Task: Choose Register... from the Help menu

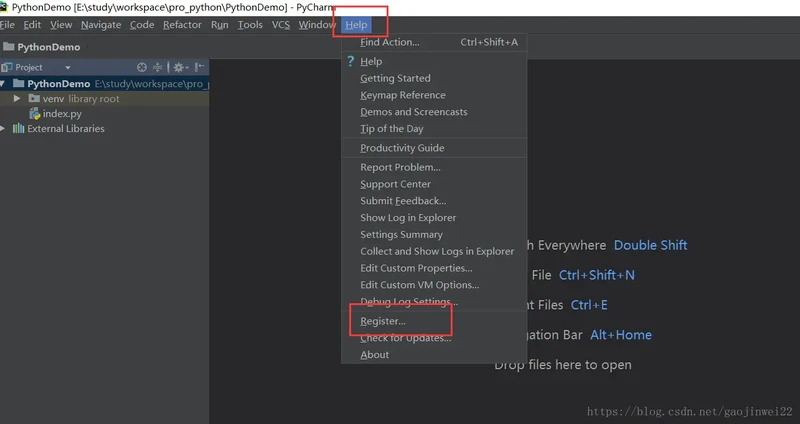Action: click(383, 321)
